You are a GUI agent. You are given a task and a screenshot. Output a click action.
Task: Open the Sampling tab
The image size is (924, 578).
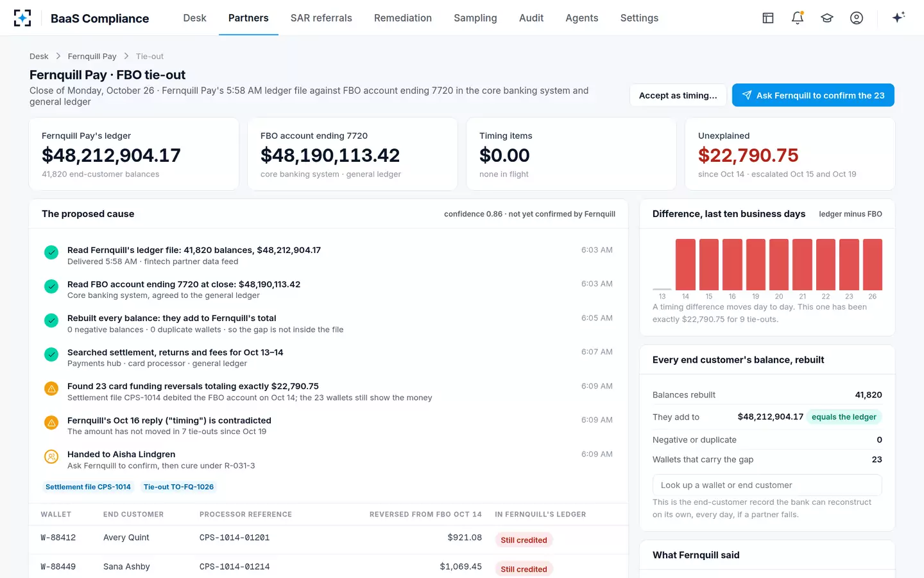point(475,18)
